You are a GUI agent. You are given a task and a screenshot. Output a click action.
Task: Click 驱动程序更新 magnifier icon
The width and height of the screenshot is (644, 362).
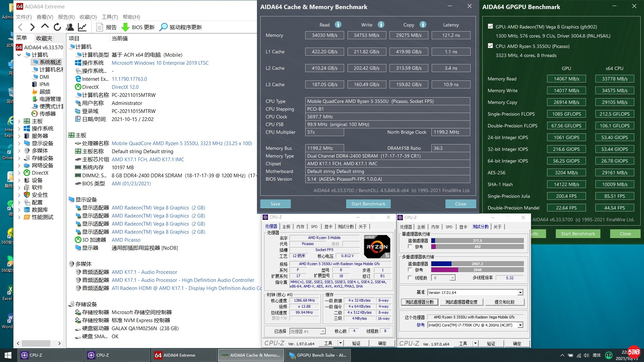163,27
